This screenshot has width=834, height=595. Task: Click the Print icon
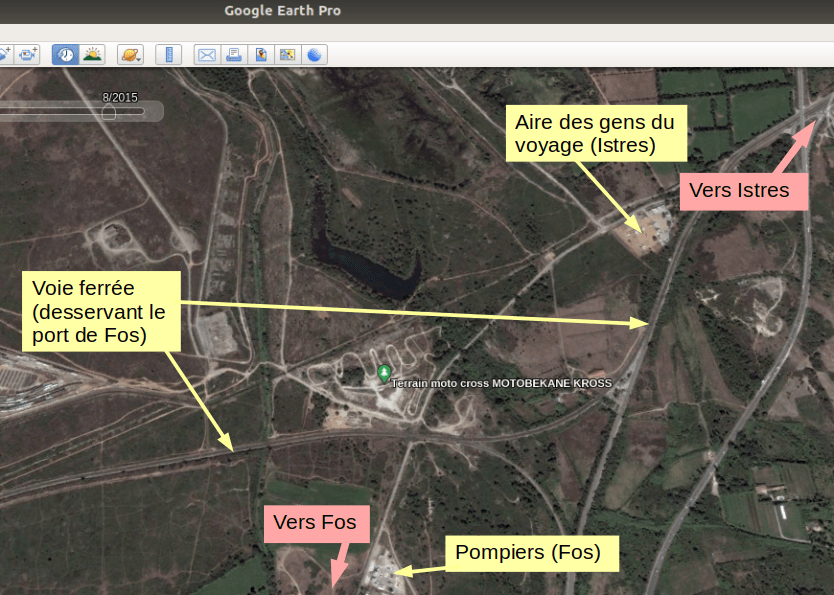pyautogui.click(x=233, y=54)
